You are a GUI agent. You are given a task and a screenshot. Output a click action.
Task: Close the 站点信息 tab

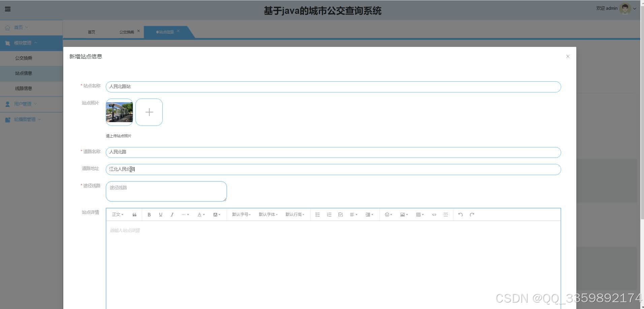pos(178,31)
